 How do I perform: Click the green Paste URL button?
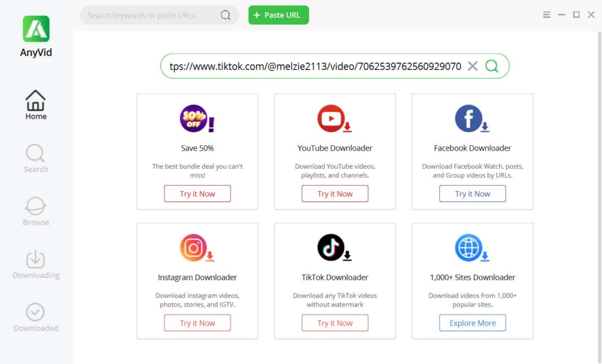278,15
